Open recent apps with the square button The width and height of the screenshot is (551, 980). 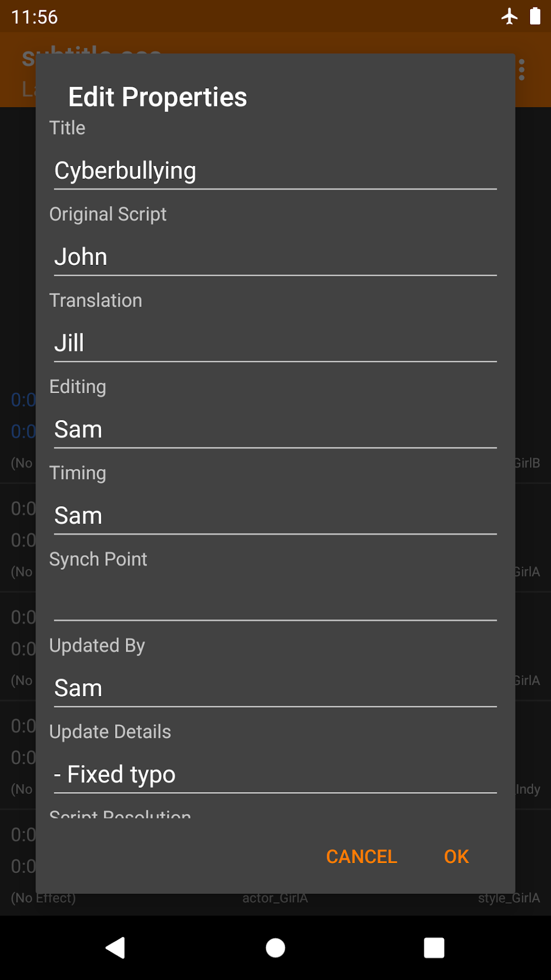434,948
